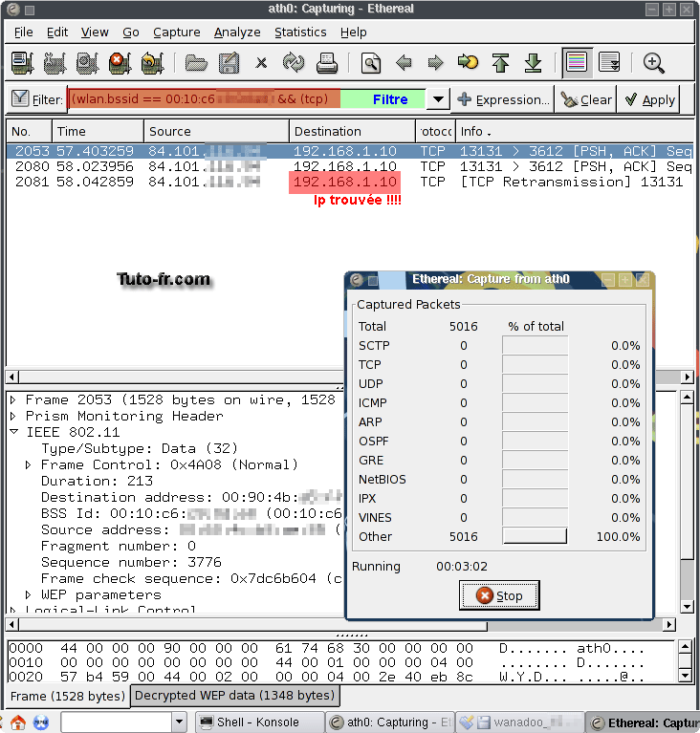Restart the running capture icon
700x733 pixels.
(153, 63)
